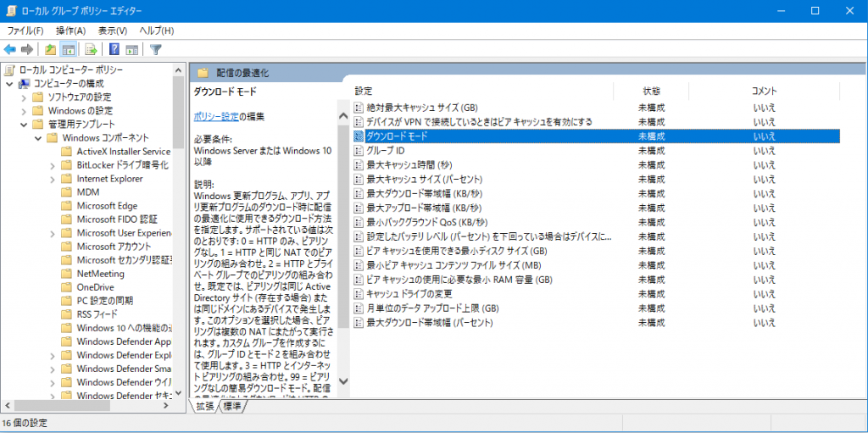Click the description pane scroll-down arrow

[343, 382]
